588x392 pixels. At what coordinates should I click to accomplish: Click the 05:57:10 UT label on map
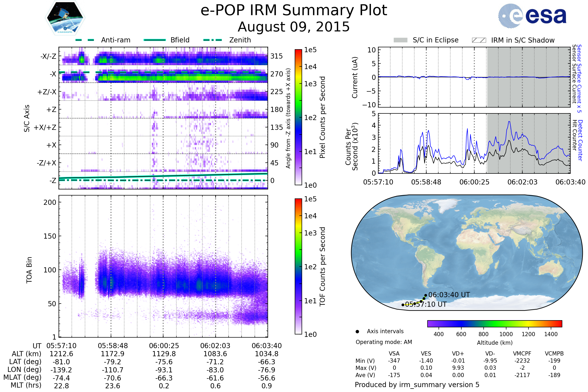pyautogui.click(x=426, y=305)
